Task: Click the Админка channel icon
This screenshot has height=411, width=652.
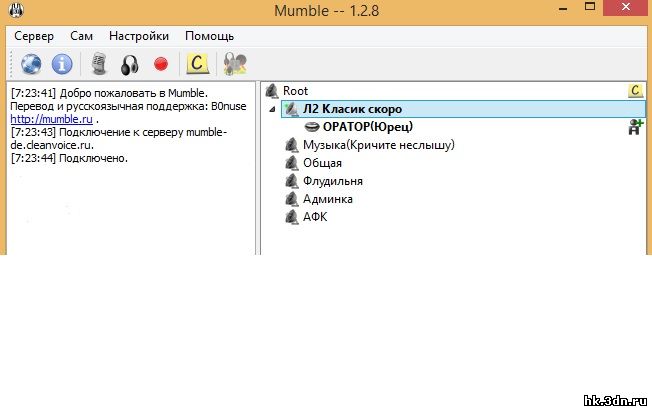Action: [x=292, y=199]
